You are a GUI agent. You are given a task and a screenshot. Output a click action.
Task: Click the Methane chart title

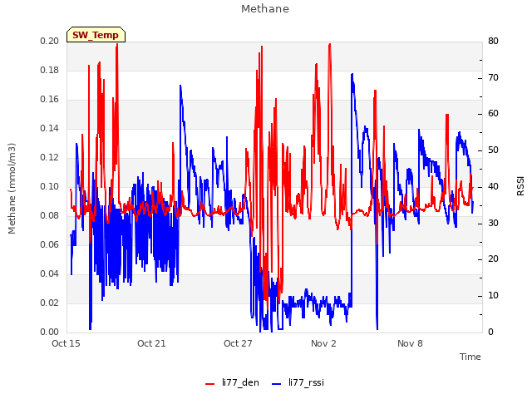tap(265, 9)
